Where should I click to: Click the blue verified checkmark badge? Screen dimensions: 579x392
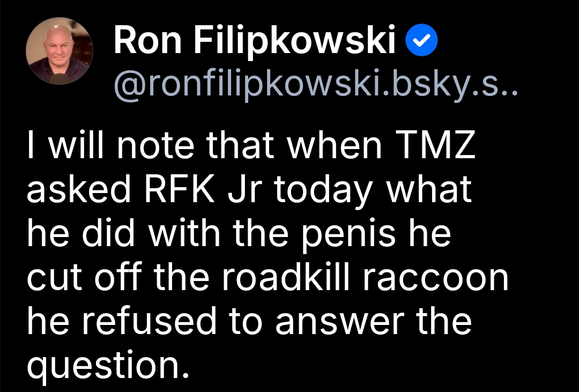tap(421, 40)
